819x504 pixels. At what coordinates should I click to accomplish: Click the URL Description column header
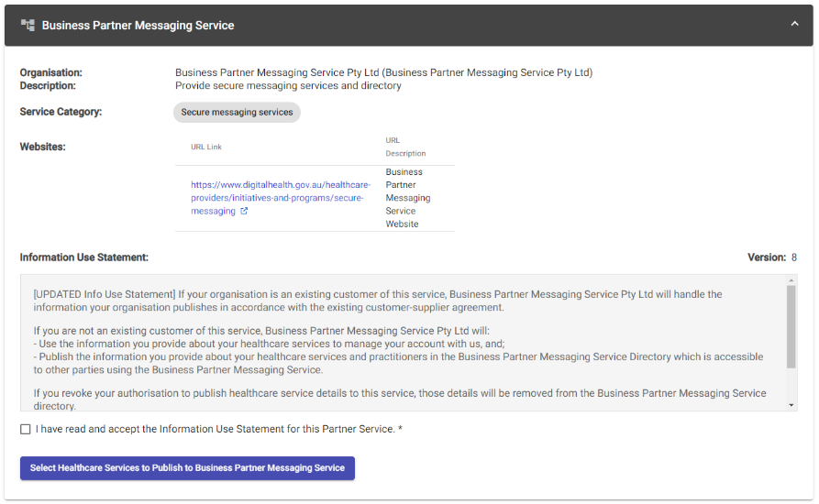[x=405, y=147]
